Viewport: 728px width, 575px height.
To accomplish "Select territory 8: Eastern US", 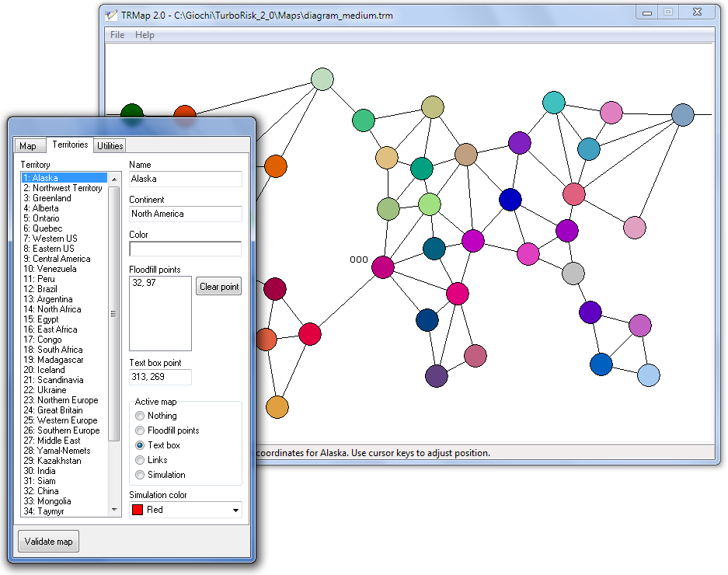I will pyautogui.click(x=64, y=249).
